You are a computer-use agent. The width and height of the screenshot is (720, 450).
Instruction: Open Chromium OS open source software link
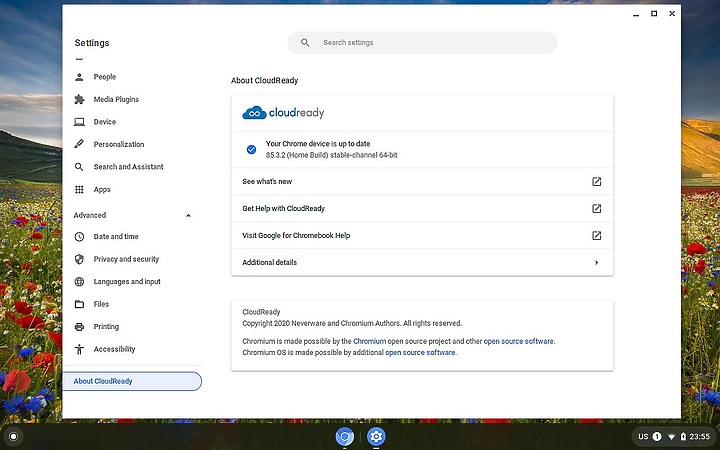[x=420, y=353]
